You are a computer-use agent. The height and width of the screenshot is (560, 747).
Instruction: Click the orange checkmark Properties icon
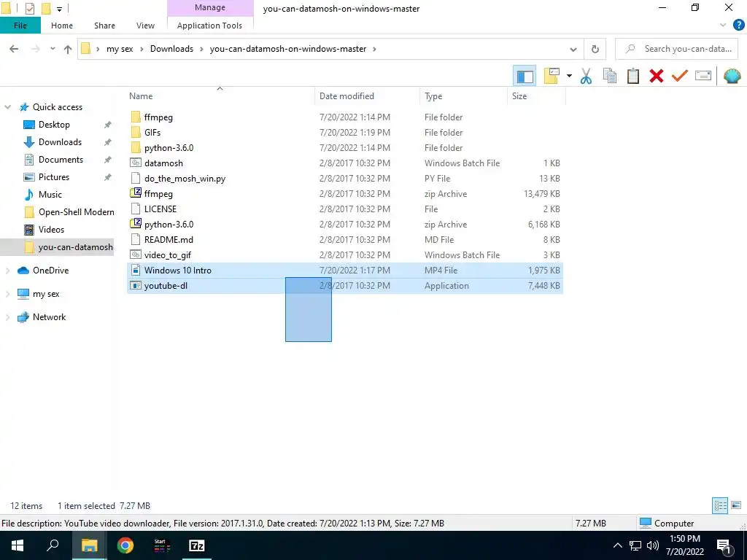(680, 76)
